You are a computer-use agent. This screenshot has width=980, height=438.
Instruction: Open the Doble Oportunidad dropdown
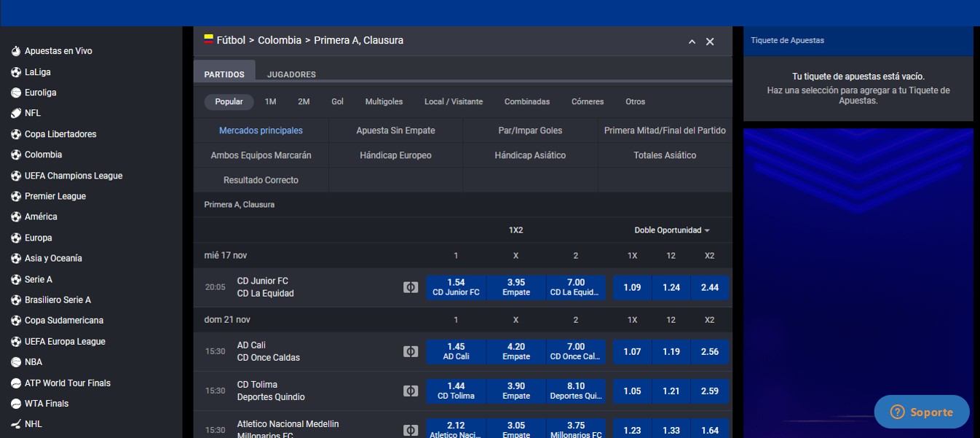pyautogui.click(x=671, y=230)
